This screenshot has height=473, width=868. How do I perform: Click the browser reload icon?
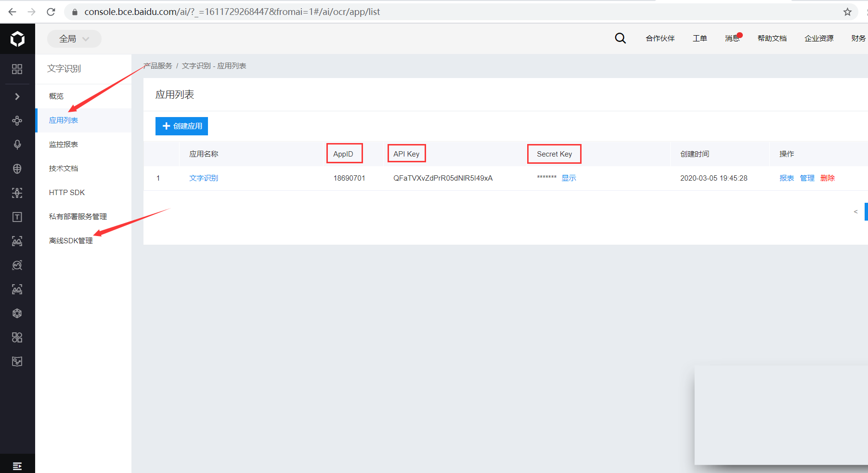point(51,12)
